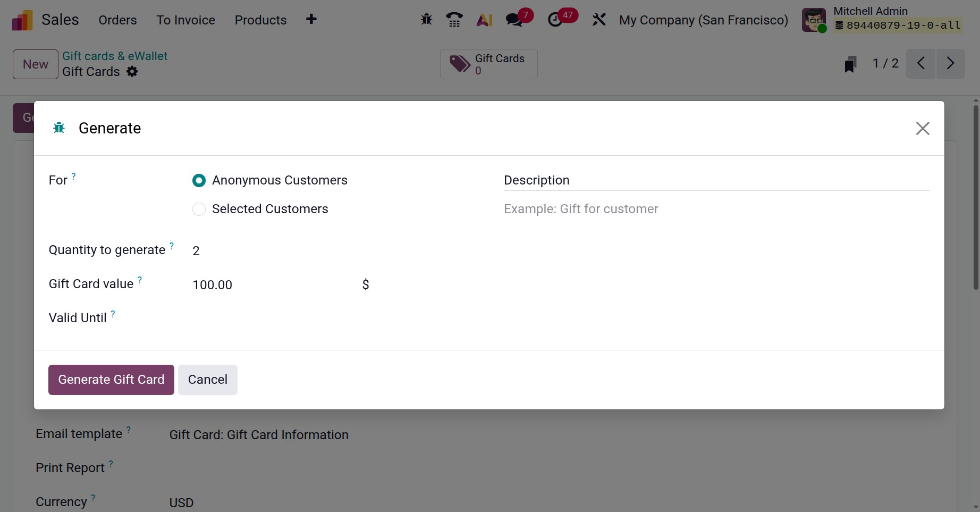
Task: Open the debug bug icon in navbar
Action: tap(426, 20)
